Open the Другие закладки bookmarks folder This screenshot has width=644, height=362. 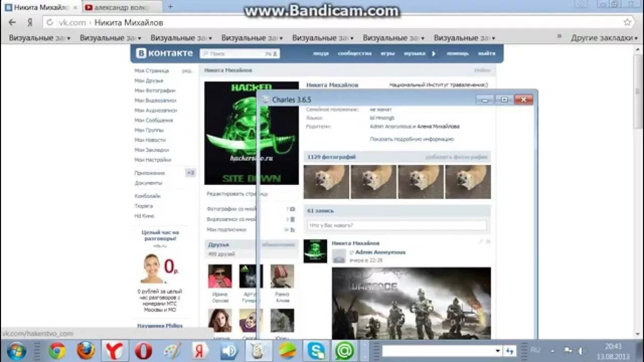[x=603, y=38]
